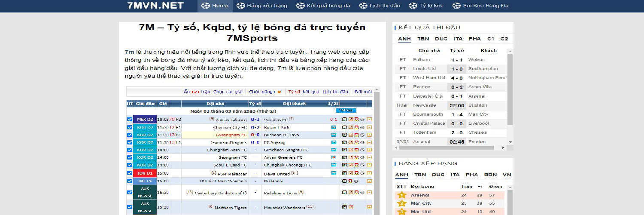Open the Bảng xếp hạng menu

click(261, 6)
